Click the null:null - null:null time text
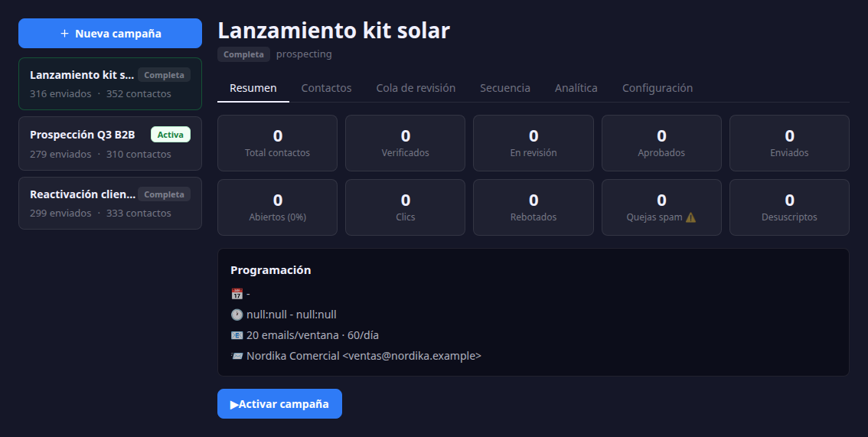 point(291,315)
